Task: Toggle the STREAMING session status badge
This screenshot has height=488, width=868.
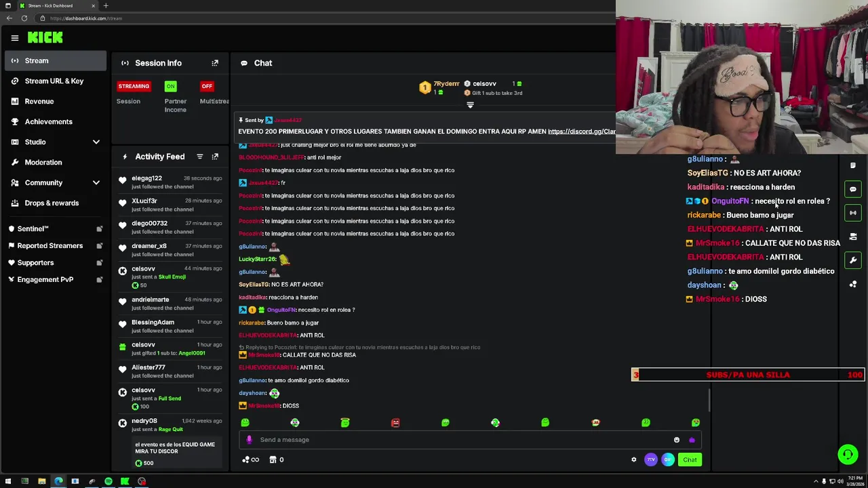Action: 134,86
